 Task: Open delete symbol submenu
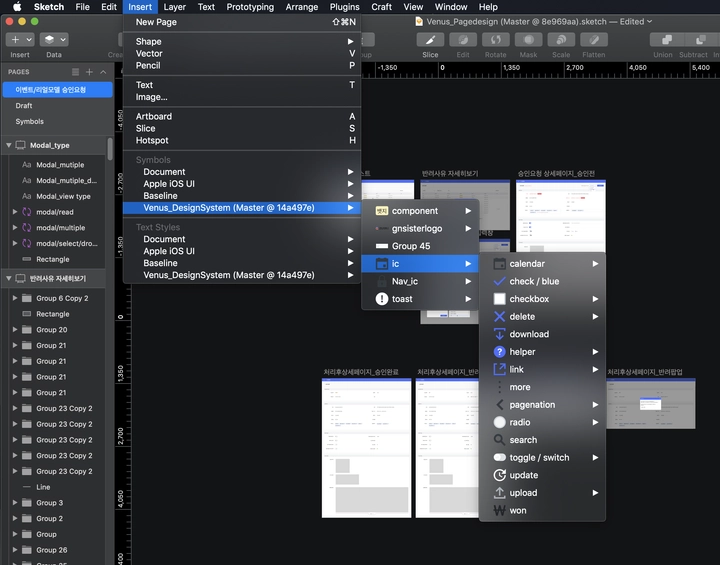pyautogui.click(x=542, y=316)
